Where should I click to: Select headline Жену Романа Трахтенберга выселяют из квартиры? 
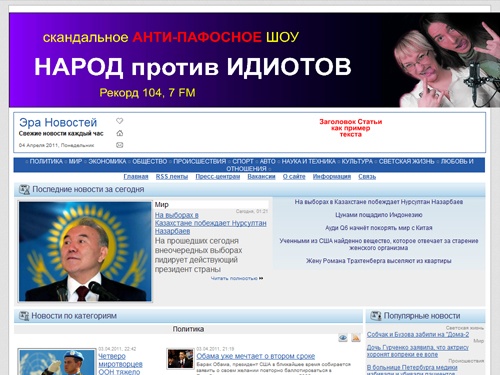379,261
